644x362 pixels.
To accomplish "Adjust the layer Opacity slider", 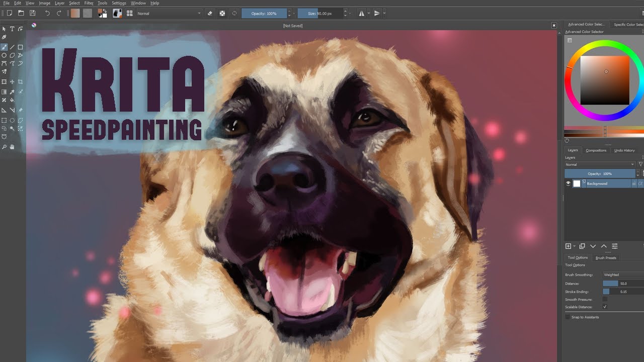I will 600,173.
